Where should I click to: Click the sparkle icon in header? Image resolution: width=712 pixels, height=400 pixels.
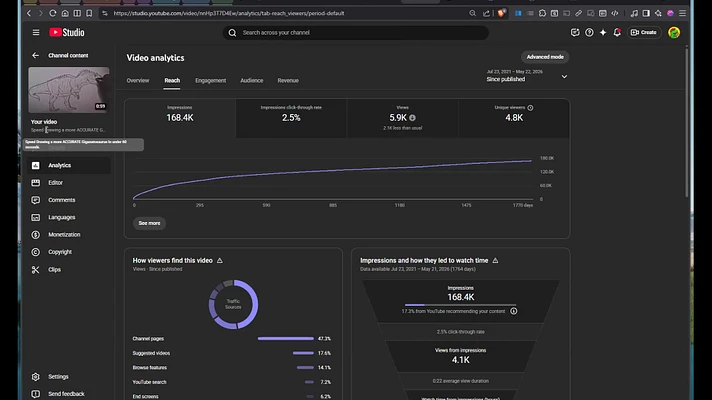tap(603, 33)
